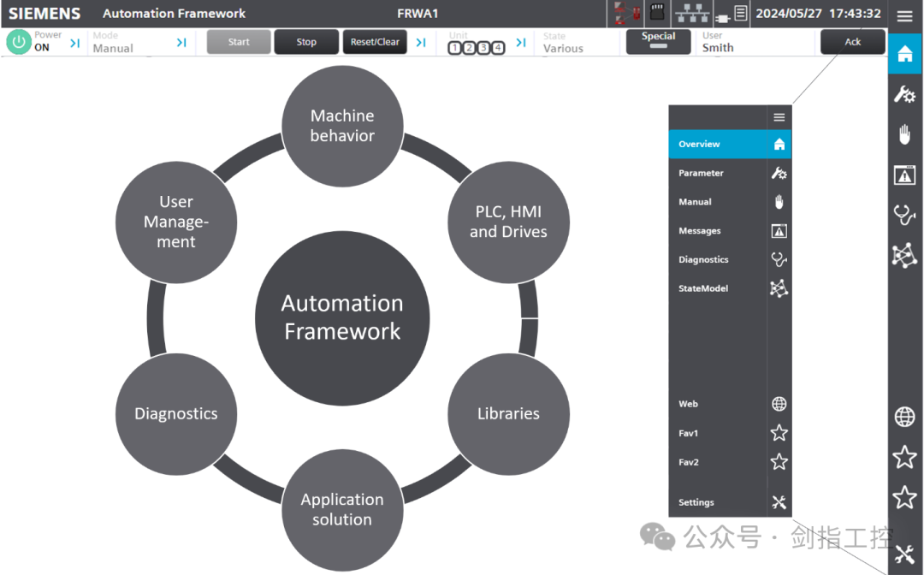Screen dimensions: 924x575
Task: Expand the arrow next to Mode Manual
Action: [181, 42]
